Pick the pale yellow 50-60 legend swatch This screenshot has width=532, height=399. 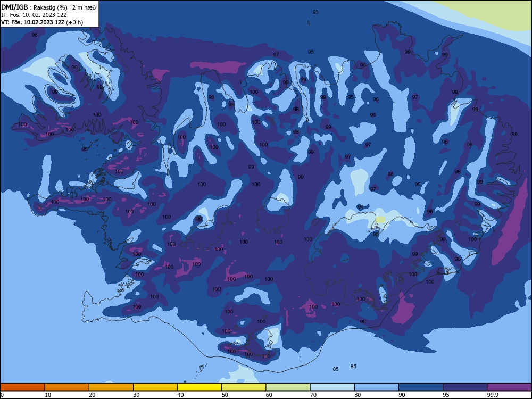[x=244, y=387]
